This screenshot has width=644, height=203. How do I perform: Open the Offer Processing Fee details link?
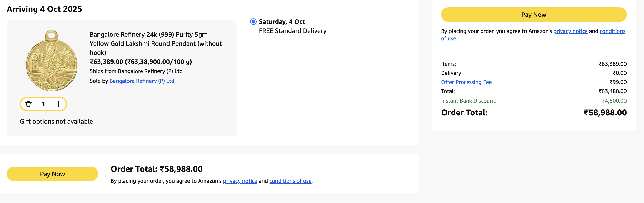pos(466,82)
